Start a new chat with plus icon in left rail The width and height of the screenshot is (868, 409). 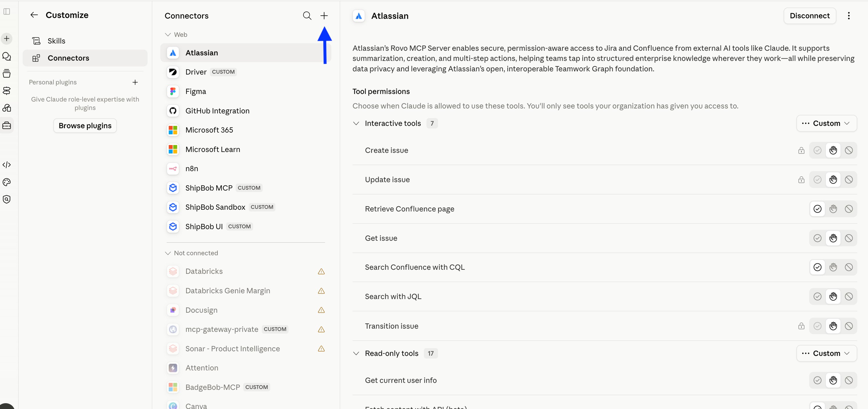pyautogui.click(x=7, y=39)
